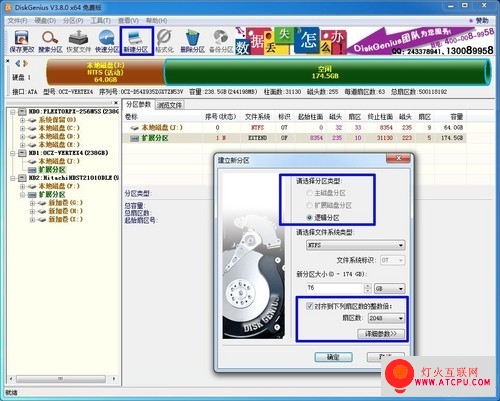Click the 详细参数>> button
The width and height of the screenshot is (500, 401).
pos(381,334)
